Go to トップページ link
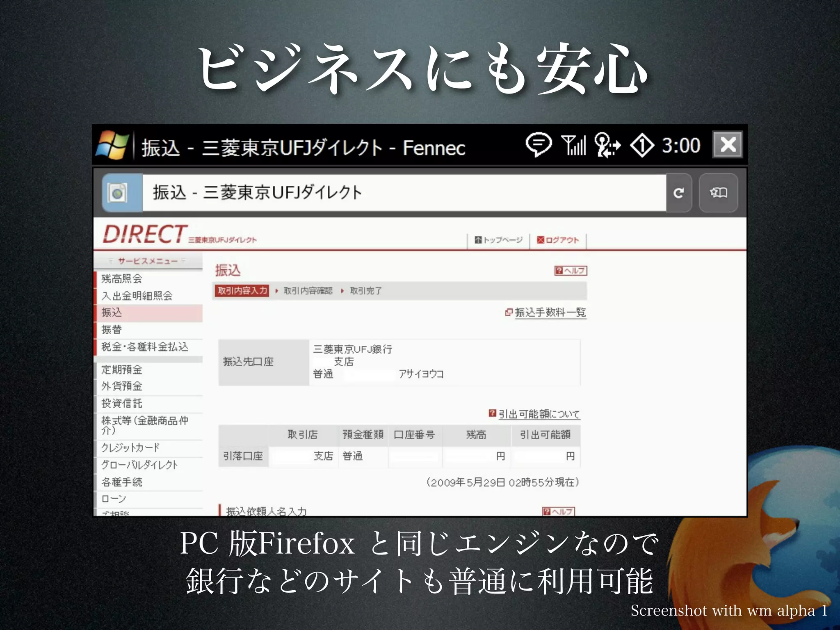 (499, 240)
